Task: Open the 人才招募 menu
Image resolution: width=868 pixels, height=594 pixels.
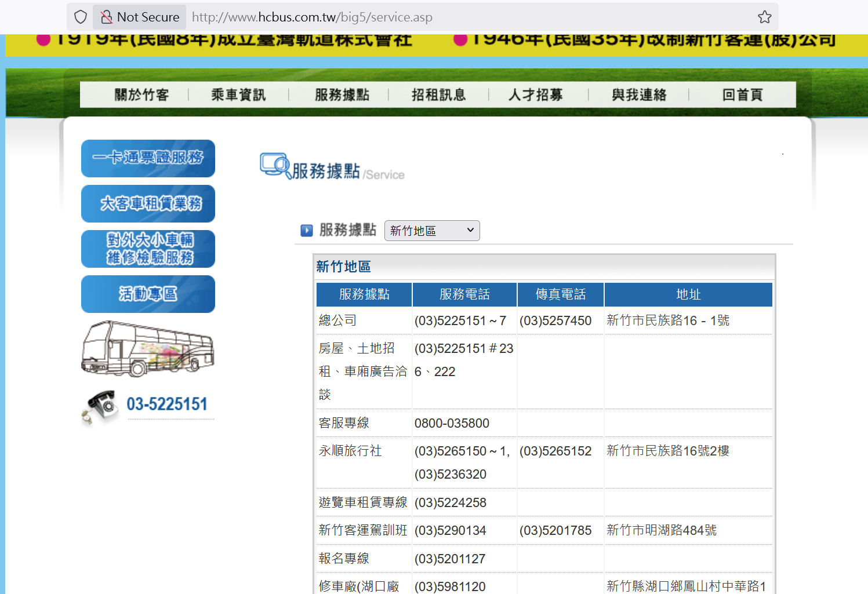Action: [536, 95]
